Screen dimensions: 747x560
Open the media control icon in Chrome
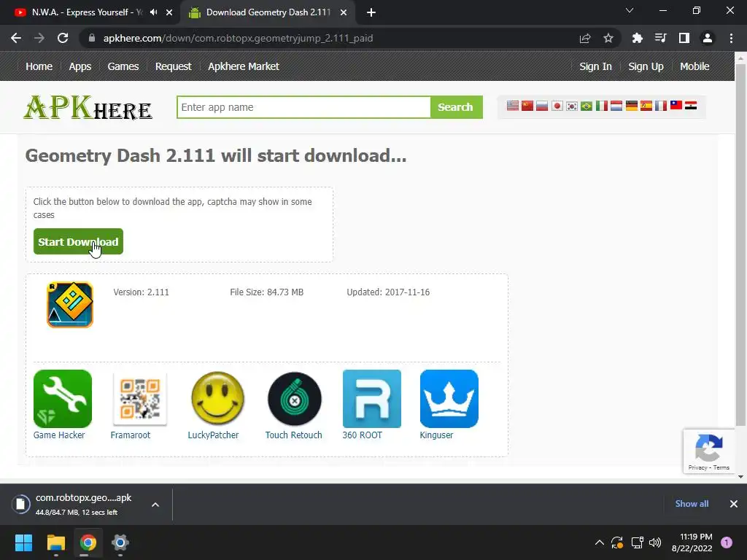tap(660, 38)
